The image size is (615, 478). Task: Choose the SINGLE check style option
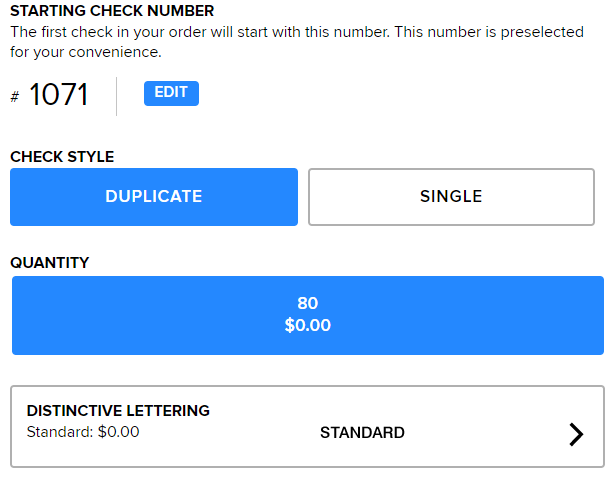click(451, 197)
